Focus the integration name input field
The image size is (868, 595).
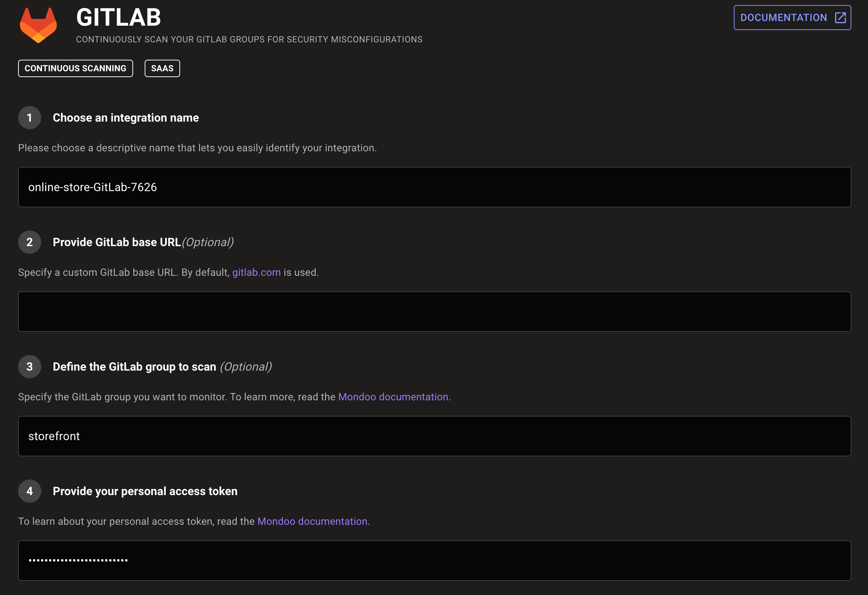tap(434, 187)
